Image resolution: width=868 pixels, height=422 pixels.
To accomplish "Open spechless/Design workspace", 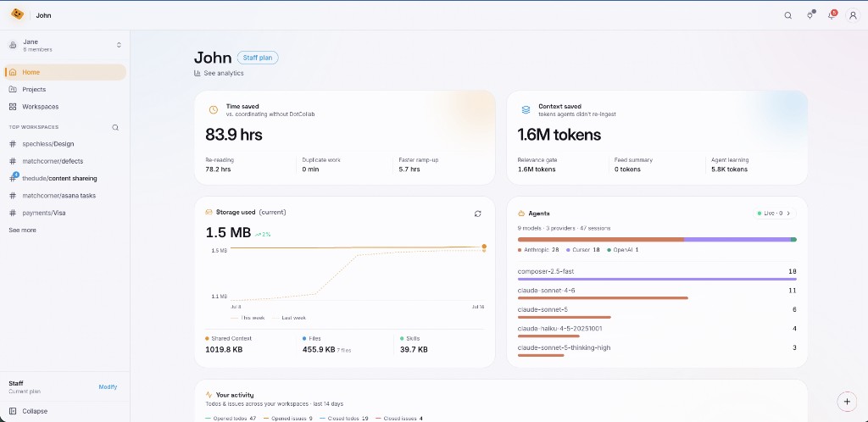I will pyautogui.click(x=65, y=144).
